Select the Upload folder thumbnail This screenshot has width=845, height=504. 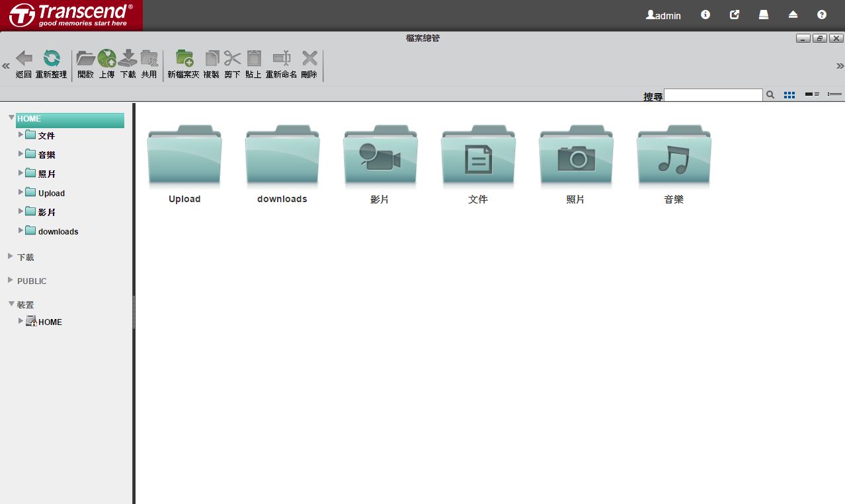(184, 155)
